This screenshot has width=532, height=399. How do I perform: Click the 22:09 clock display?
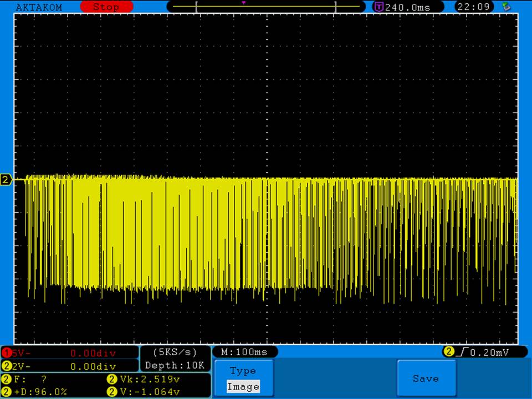click(474, 7)
